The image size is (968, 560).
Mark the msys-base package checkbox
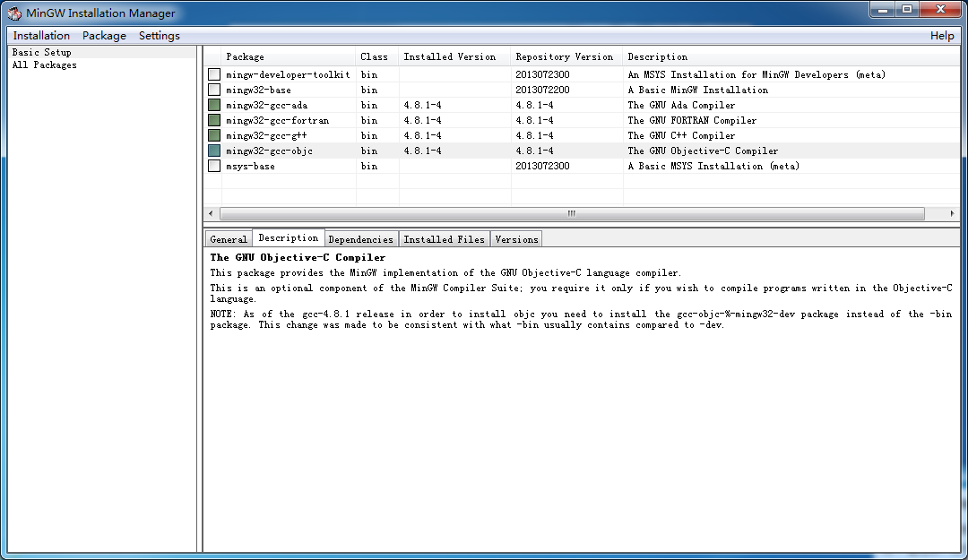214,166
